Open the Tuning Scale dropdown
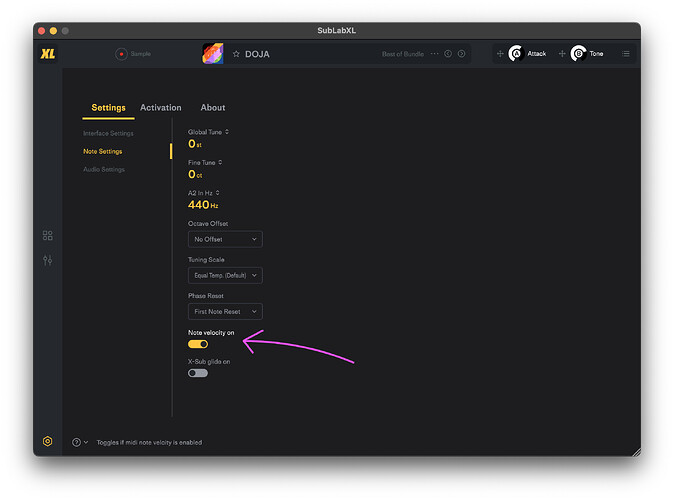The height and width of the screenshot is (500, 674). [x=225, y=275]
